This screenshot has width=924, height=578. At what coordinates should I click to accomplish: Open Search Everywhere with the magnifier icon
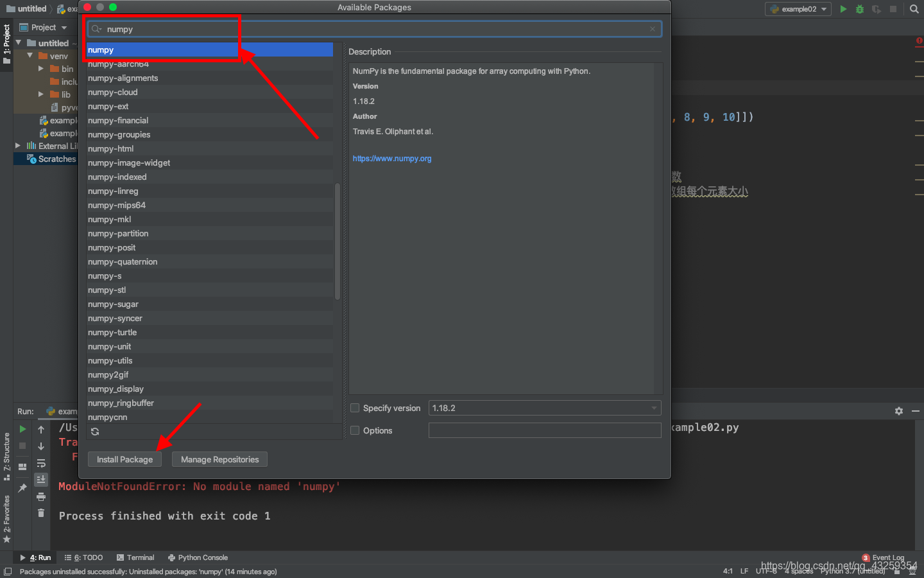[x=914, y=9]
